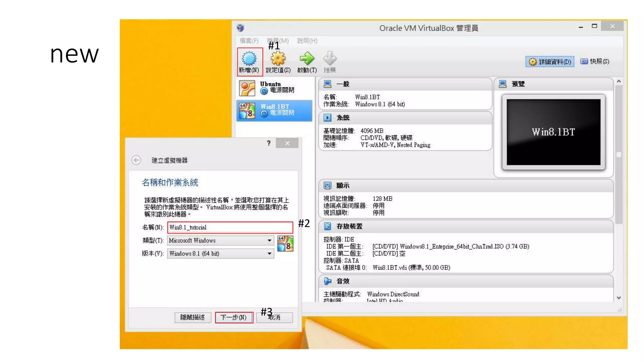This screenshot has width=644, height=362.
Task: Select the Win8.1BT virtual machine entry
Action: tap(274, 110)
